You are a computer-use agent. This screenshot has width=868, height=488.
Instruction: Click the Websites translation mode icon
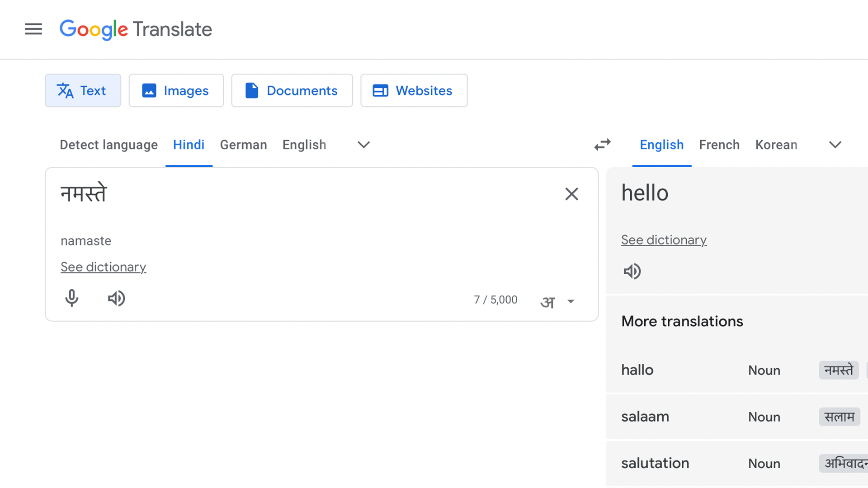380,90
